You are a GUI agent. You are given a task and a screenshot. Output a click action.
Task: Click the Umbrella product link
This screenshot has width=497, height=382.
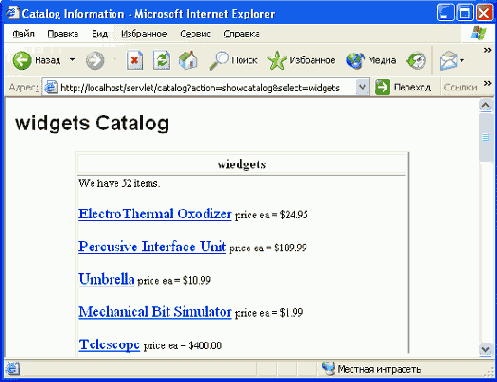click(x=106, y=279)
